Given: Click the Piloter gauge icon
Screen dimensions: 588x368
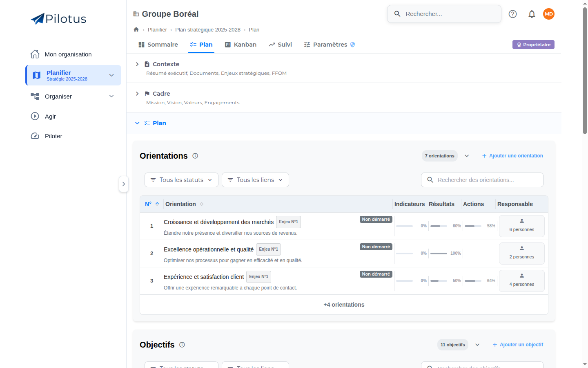Looking at the screenshot, I should [35, 136].
